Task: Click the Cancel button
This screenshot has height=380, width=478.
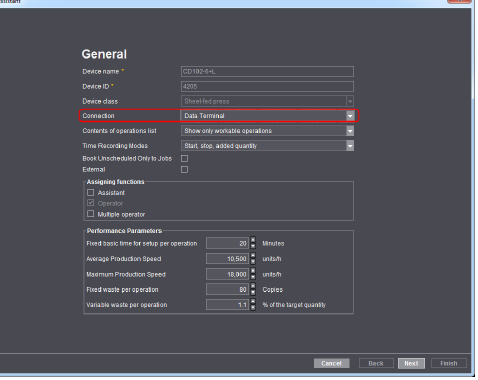Action: tap(331, 363)
